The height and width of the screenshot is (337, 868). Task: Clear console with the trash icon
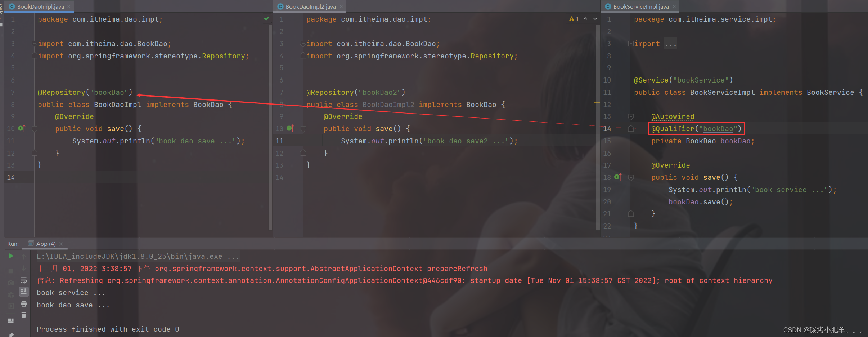click(x=24, y=315)
